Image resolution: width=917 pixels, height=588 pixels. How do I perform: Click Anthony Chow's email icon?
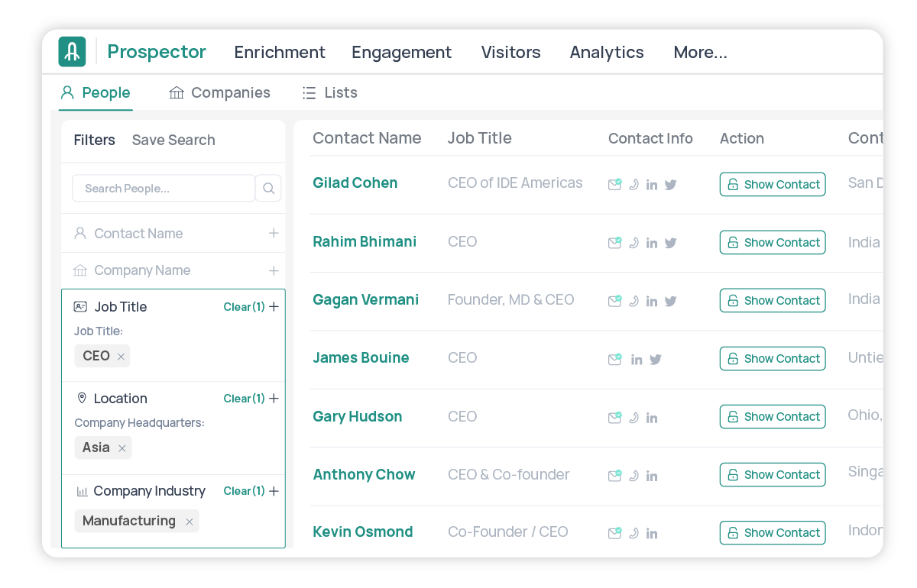[x=614, y=475]
